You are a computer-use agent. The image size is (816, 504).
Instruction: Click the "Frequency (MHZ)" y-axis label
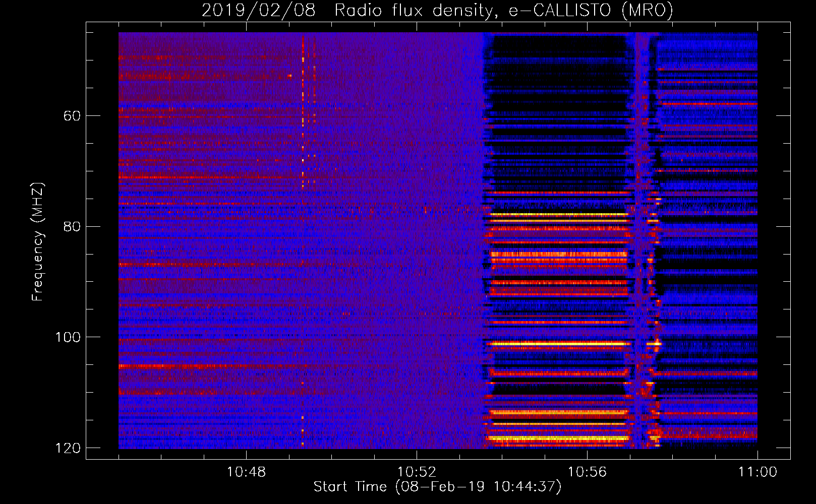[38, 242]
